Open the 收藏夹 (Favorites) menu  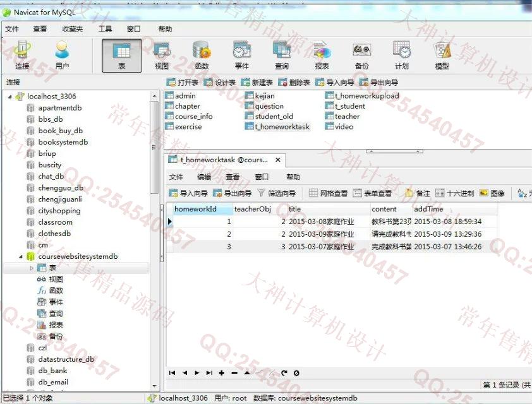click(73, 29)
